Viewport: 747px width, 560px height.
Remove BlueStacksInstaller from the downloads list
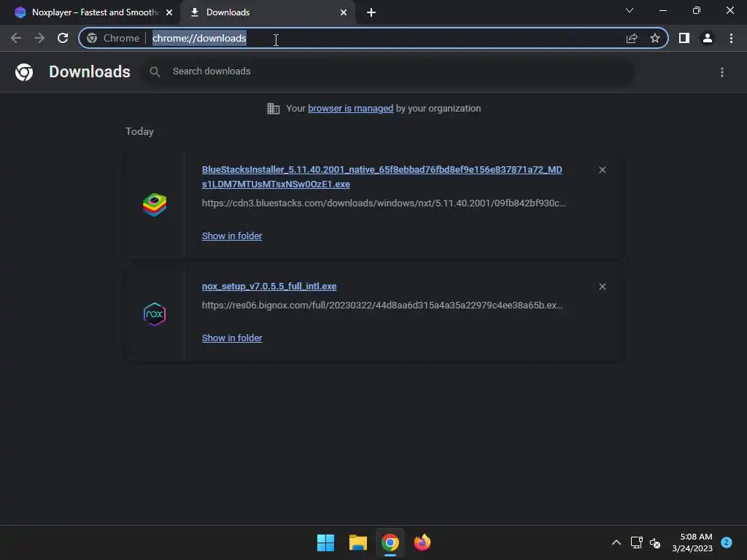pos(602,170)
